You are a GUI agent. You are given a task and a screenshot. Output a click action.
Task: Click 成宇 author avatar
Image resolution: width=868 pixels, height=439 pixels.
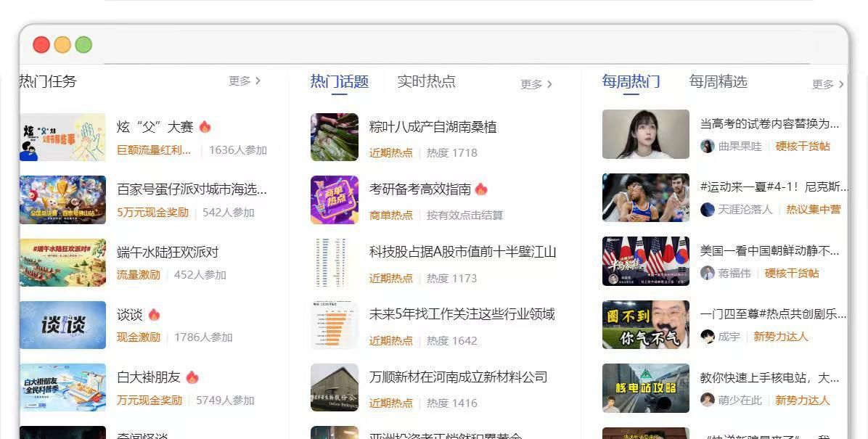tap(707, 336)
